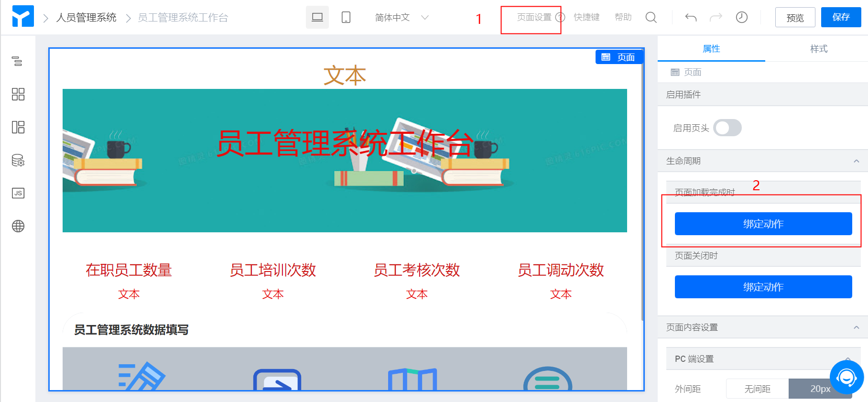Click the 页面关闭时 label
The height and width of the screenshot is (402, 868).
click(696, 256)
